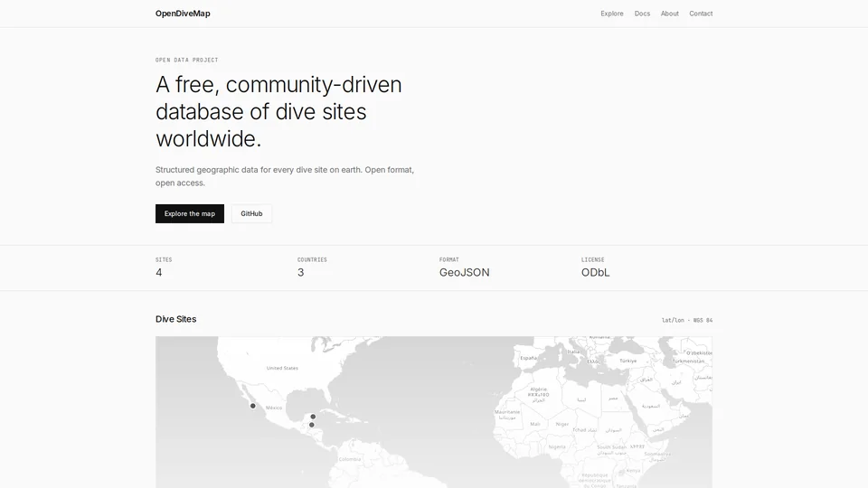
Task: Select the upper dive marker near Yucatán
Action: pos(313,416)
